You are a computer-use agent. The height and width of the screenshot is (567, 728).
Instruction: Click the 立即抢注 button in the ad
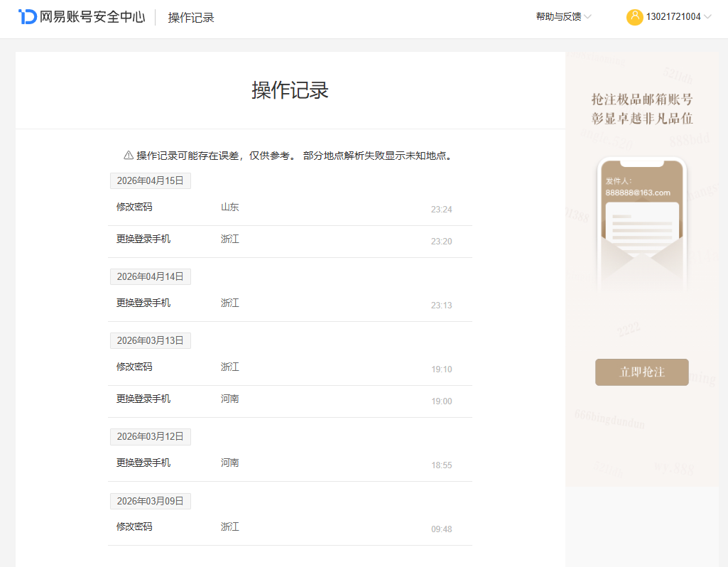coord(641,372)
